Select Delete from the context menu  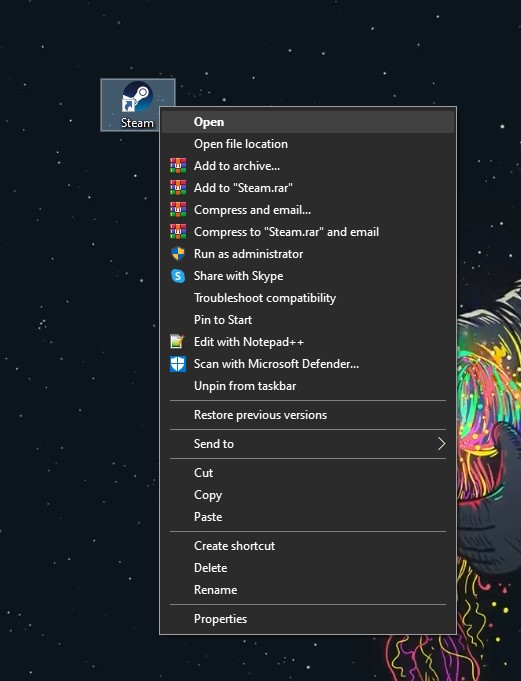coord(307,568)
